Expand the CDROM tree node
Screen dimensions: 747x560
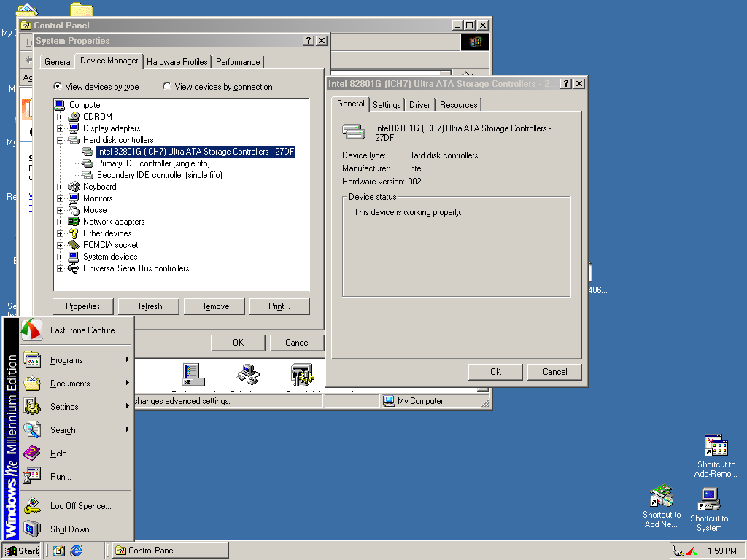(x=60, y=117)
